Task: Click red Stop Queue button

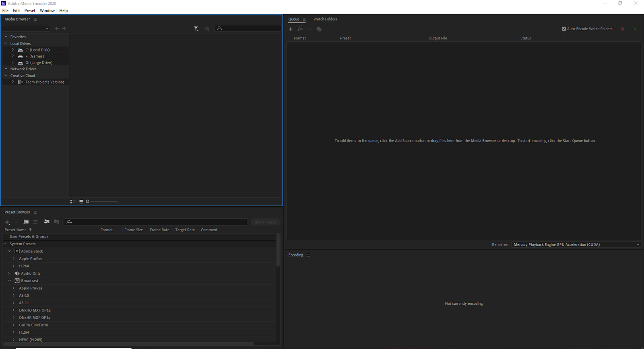Action: pyautogui.click(x=623, y=29)
